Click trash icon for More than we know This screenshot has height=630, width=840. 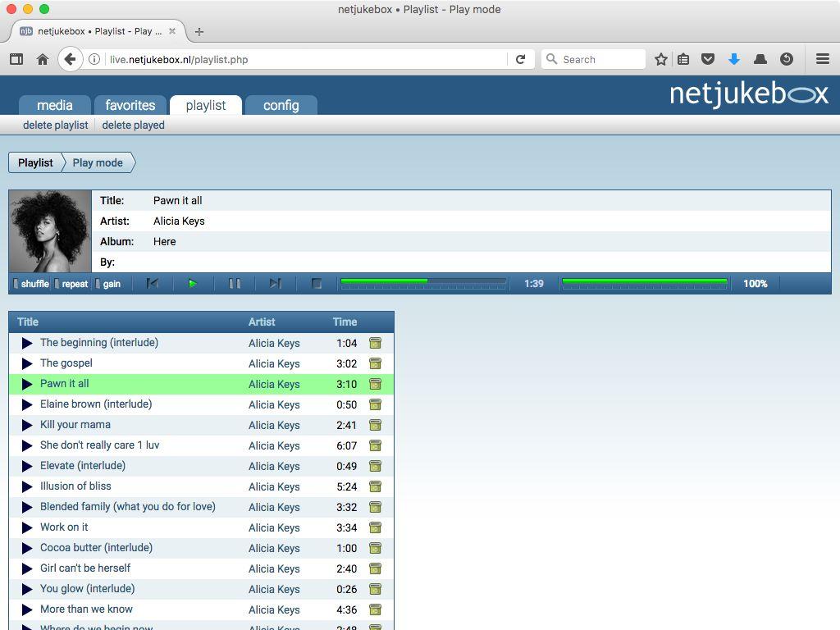(x=376, y=609)
